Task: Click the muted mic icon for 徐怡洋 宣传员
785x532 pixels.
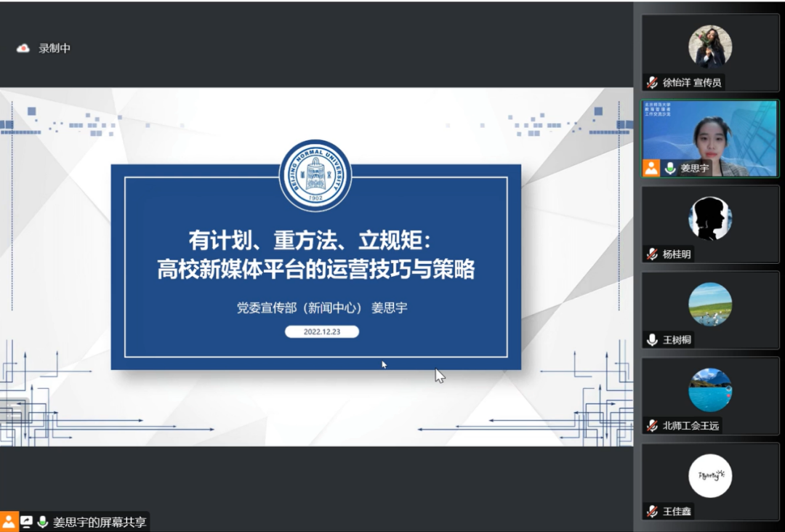Action: [x=652, y=83]
